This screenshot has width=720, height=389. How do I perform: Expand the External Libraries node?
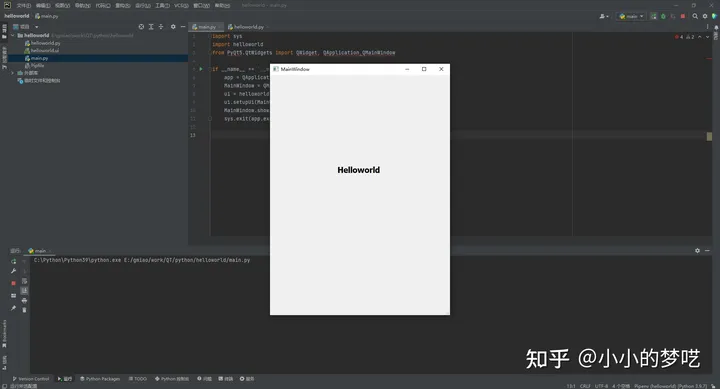tap(13, 73)
